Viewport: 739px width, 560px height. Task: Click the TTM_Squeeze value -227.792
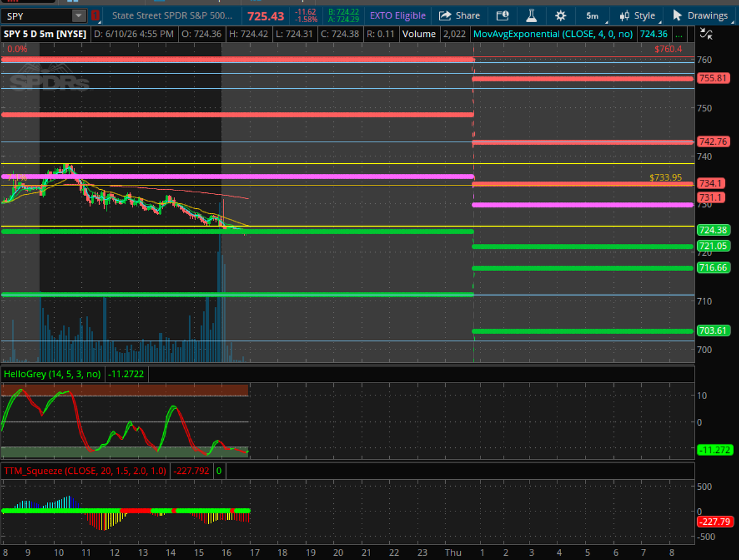(191, 471)
